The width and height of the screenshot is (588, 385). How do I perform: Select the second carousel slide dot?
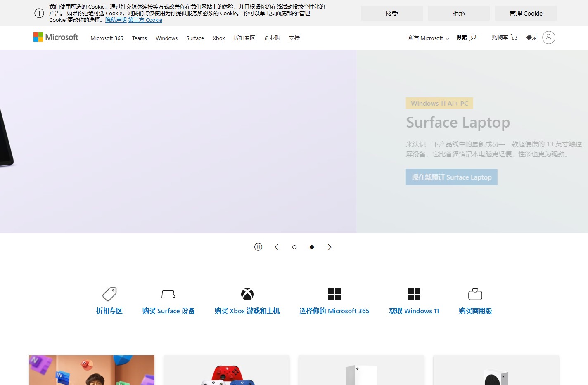point(312,247)
